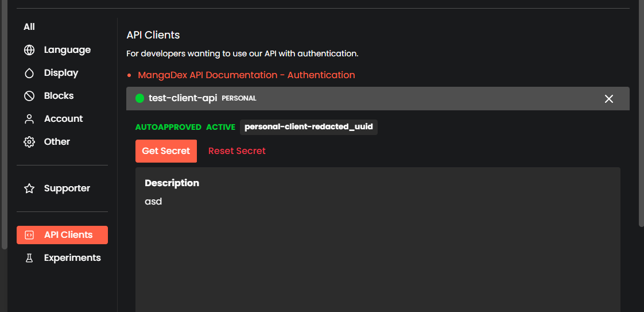Click the gear icon beside Other
This screenshot has width=644, height=312.
point(29,142)
